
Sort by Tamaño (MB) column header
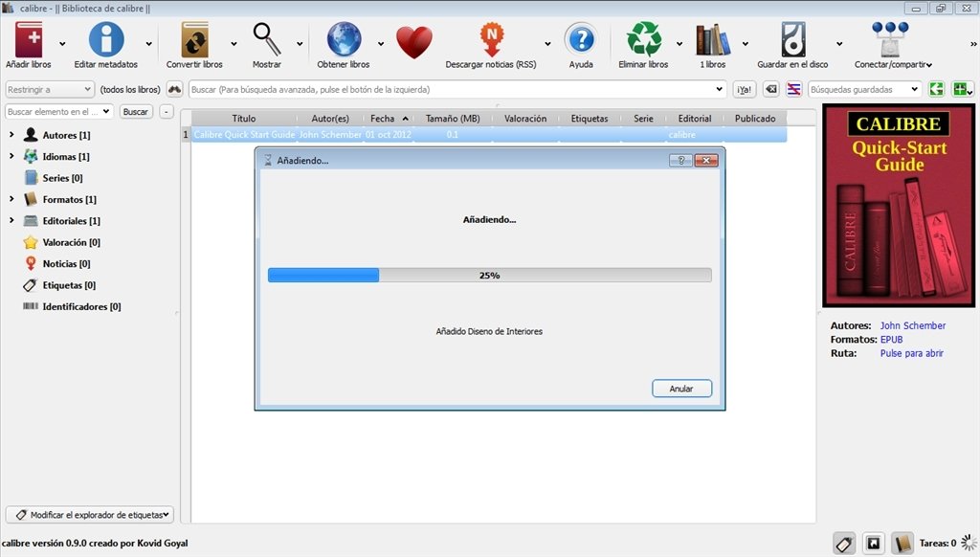(x=453, y=118)
